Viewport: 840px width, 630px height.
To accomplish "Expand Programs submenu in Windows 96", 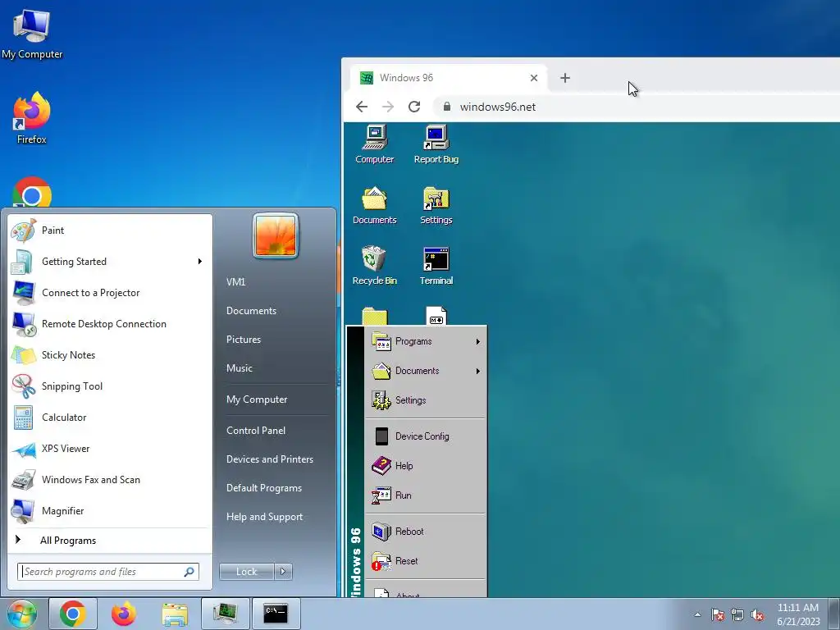I will (426, 341).
